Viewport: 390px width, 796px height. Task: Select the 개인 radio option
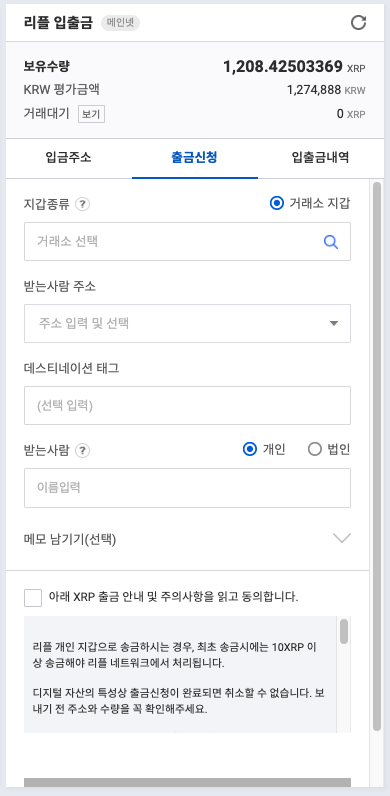coord(250,449)
